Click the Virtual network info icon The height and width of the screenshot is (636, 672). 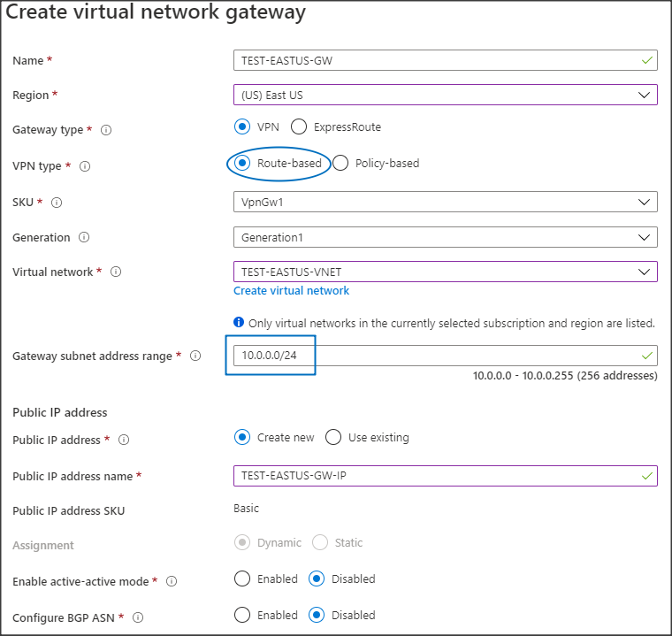tap(116, 272)
